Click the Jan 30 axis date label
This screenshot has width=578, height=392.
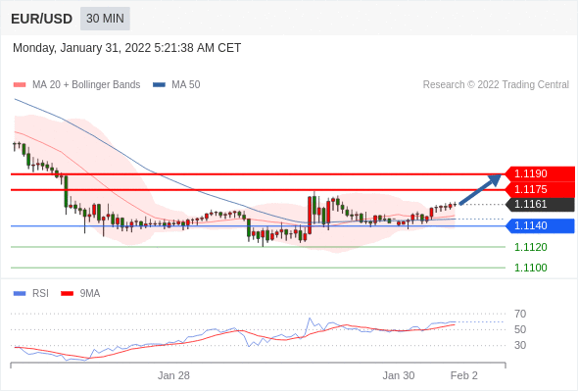pos(399,375)
